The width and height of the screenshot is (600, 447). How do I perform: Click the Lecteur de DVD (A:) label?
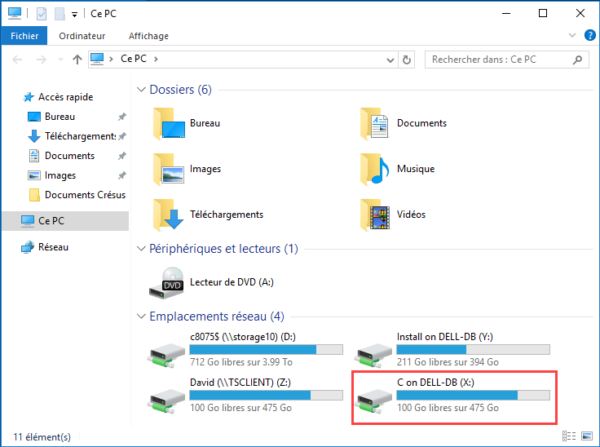(x=232, y=282)
